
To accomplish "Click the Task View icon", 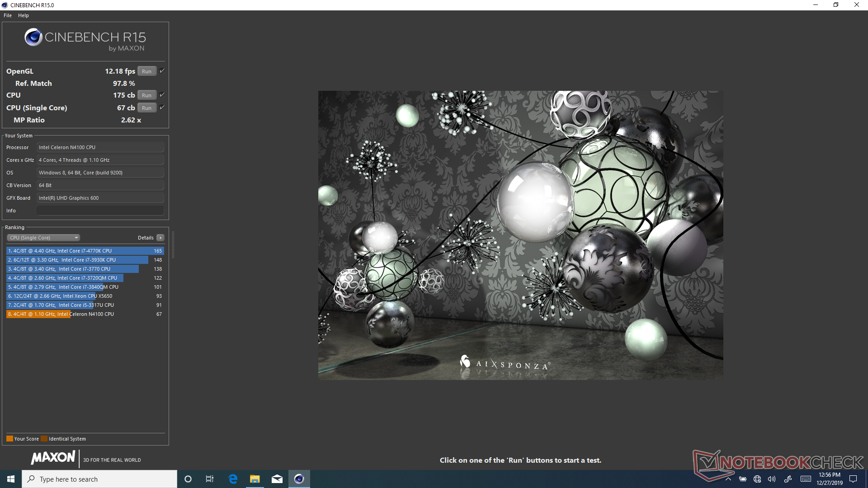I will (210, 479).
